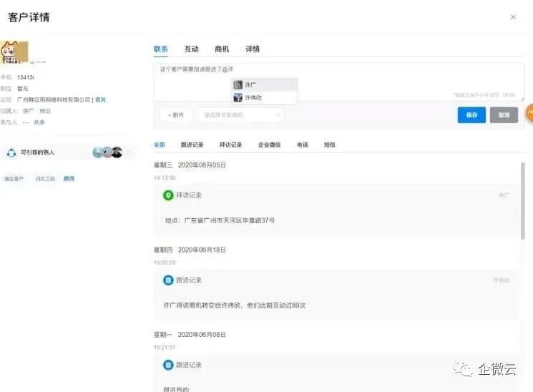Close the 客户详情 dialog with X
This screenshot has width=533, height=392.
pyautogui.click(x=513, y=17)
